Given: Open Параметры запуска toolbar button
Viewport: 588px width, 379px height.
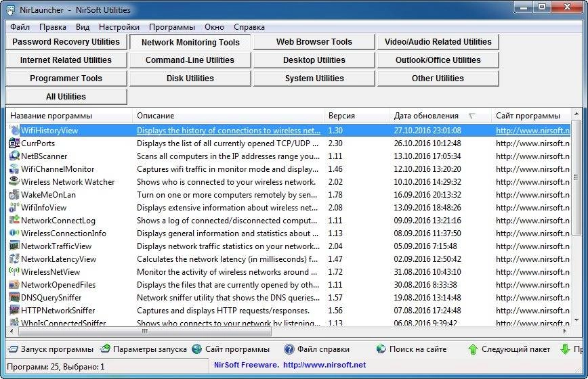Looking at the screenshot, I should (x=144, y=349).
